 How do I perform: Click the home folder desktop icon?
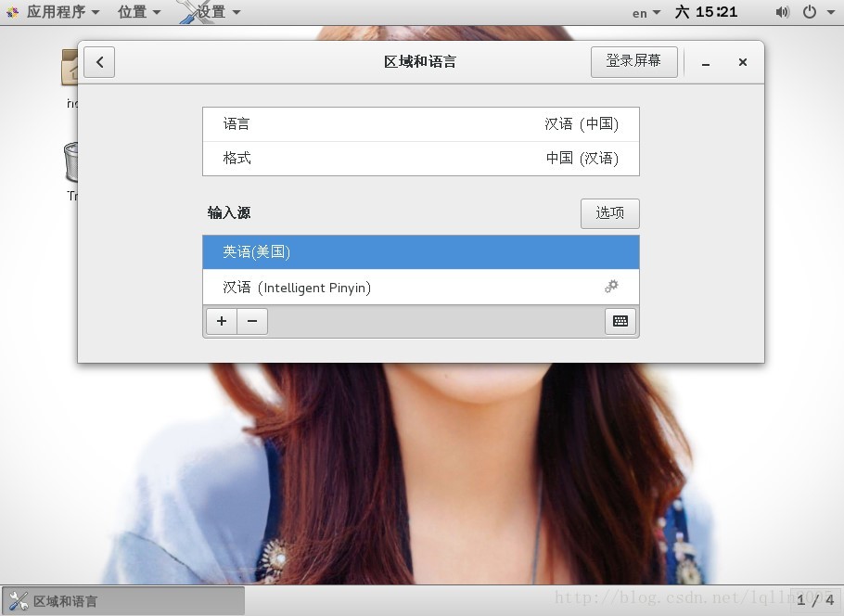tap(70, 69)
